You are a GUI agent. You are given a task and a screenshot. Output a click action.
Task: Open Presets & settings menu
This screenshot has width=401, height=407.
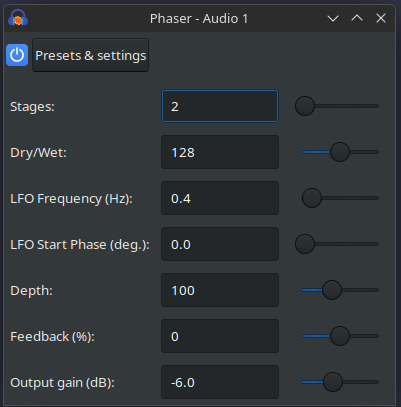(90, 55)
